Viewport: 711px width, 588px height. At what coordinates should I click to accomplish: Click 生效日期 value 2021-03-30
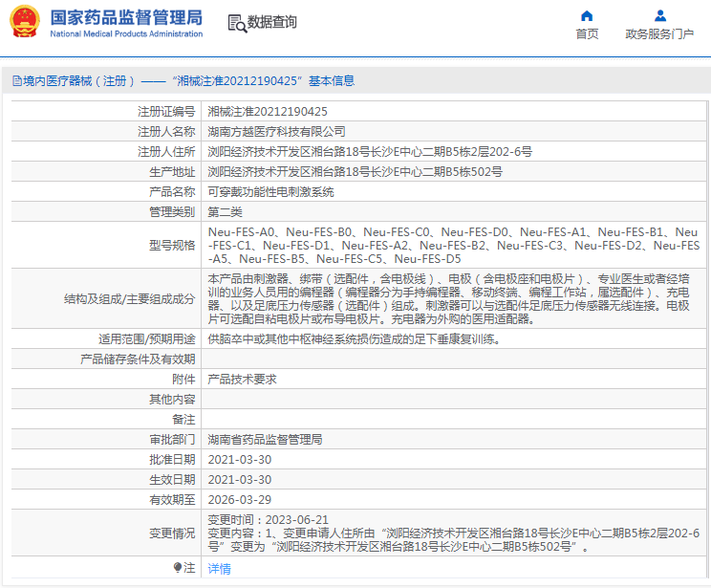[240, 480]
